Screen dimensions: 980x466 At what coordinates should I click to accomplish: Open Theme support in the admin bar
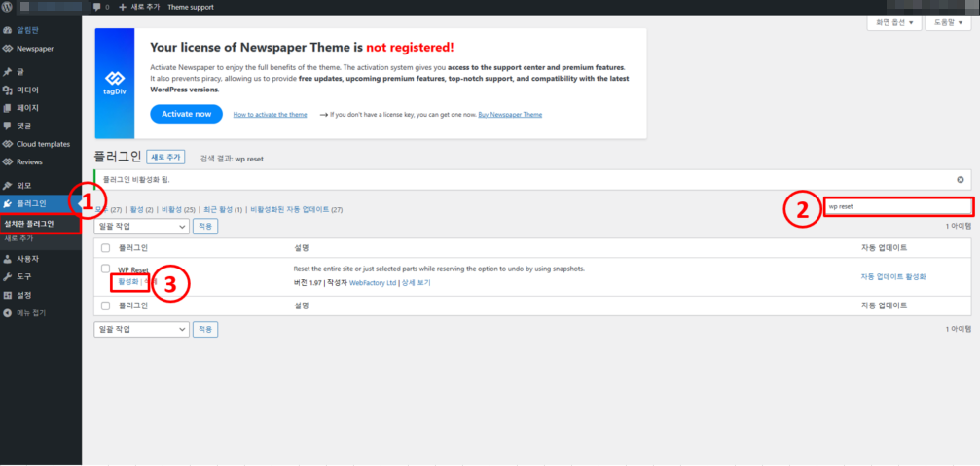pyautogui.click(x=191, y=8)
